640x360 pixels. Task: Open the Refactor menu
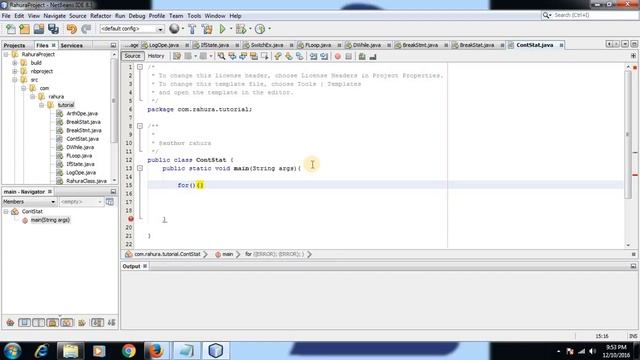(100, 16)
